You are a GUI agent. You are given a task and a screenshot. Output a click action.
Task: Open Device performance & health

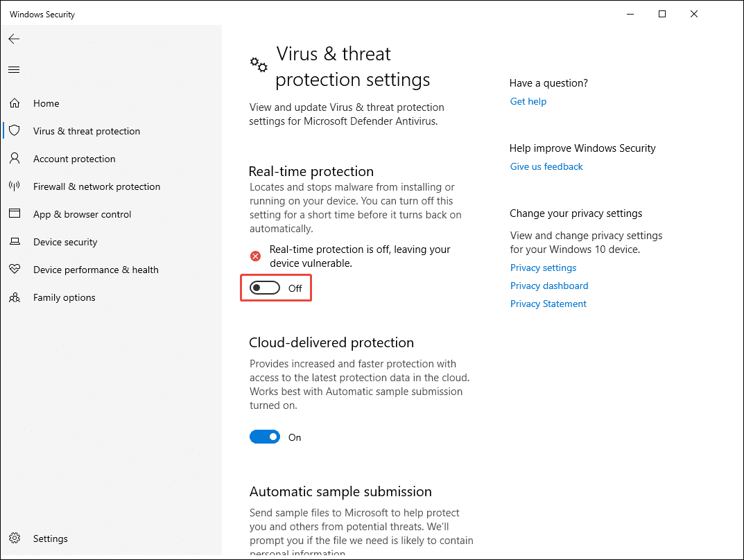tap(15, 269)
